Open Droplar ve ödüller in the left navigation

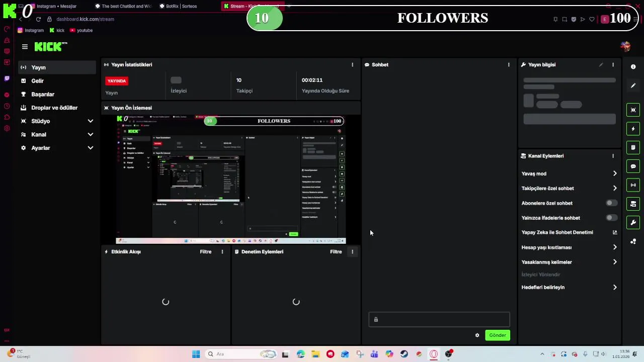(x=57, y=108)
